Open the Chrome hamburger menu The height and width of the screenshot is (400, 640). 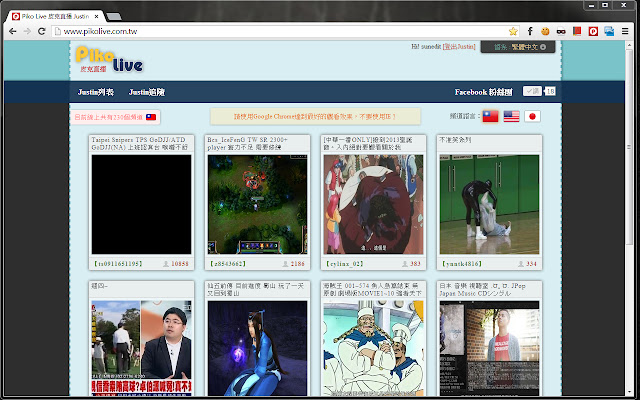point(625,31)
